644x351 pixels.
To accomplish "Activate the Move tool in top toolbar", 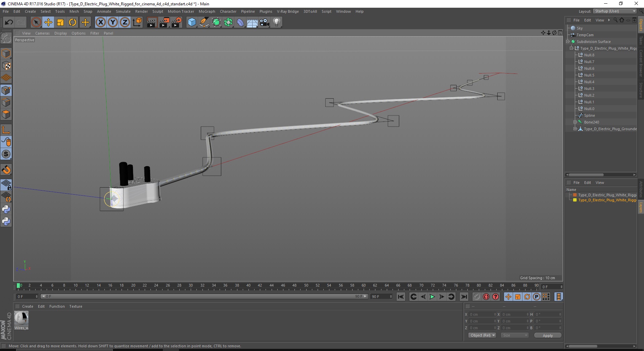I will point(48,22).
